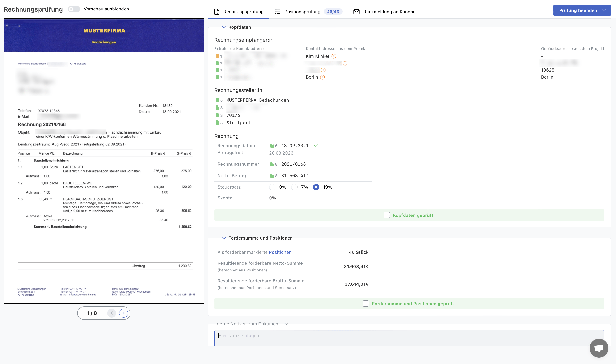616x364 pixels.
Task: Click the Kim Klinker contact name
Action: pos(317,56)
